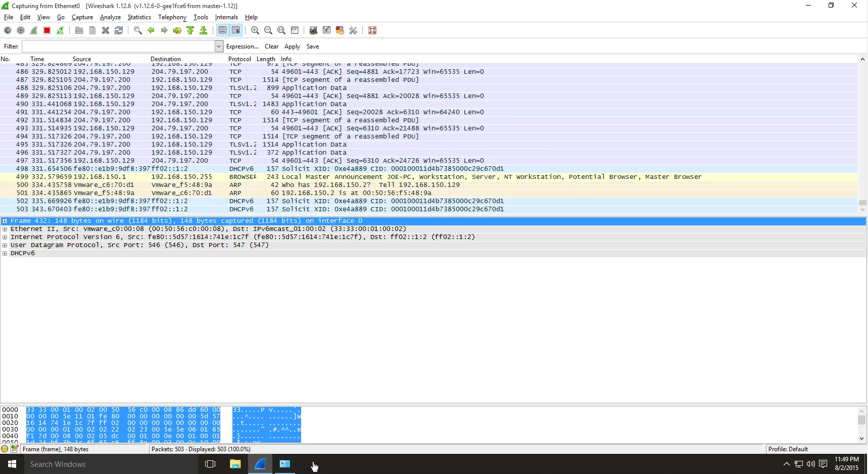Open Task View on taskbar
Screen dimensions: 868x474
click(210, 464)
